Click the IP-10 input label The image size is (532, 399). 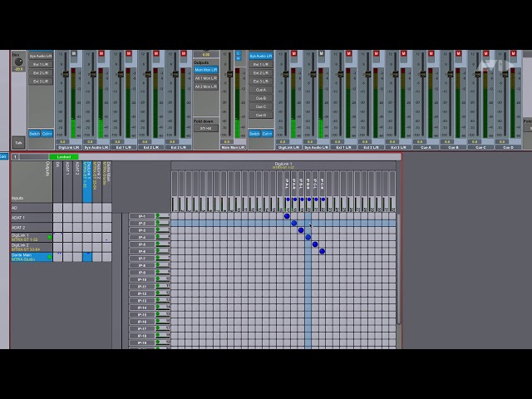pos(141,279)
